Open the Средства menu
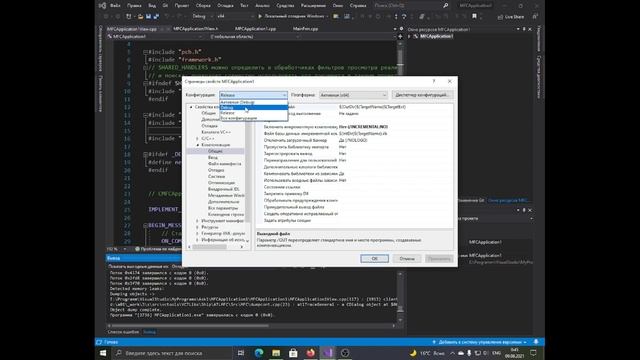640x360 pixels. [x=285, y=6]
